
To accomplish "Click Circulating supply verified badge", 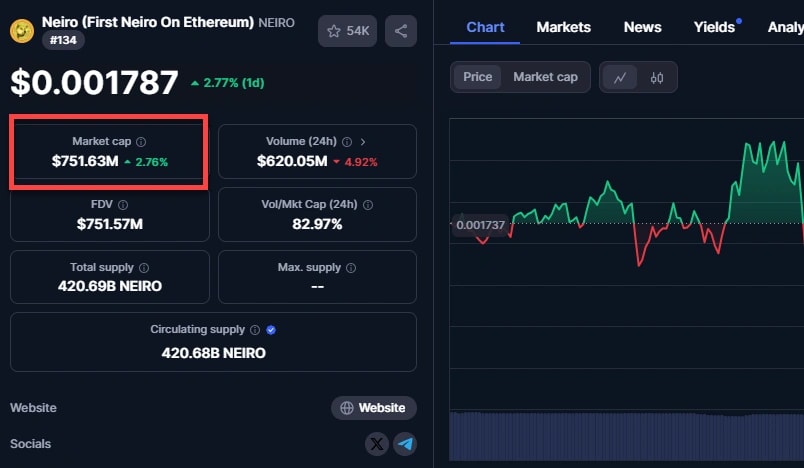I will (271, 330).
